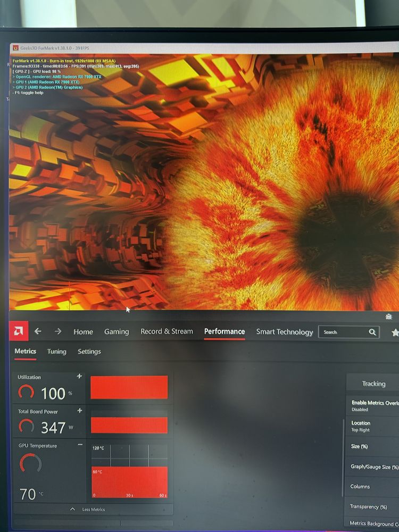Screen dimensions: 399x532
Task: Click 'F1: toggle help' in FurMark
Action: [28, 93]
